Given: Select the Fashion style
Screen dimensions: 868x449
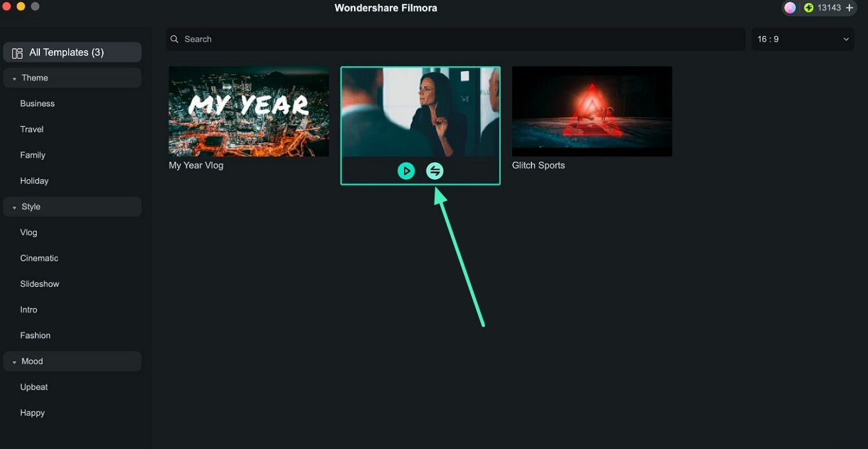Looking at the screenshot, I should point(35,335).
